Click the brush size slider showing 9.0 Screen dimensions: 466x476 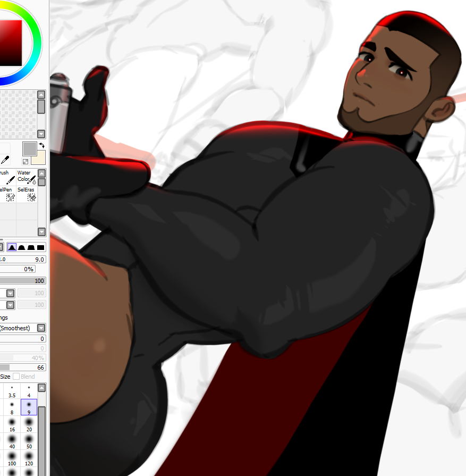23,260
